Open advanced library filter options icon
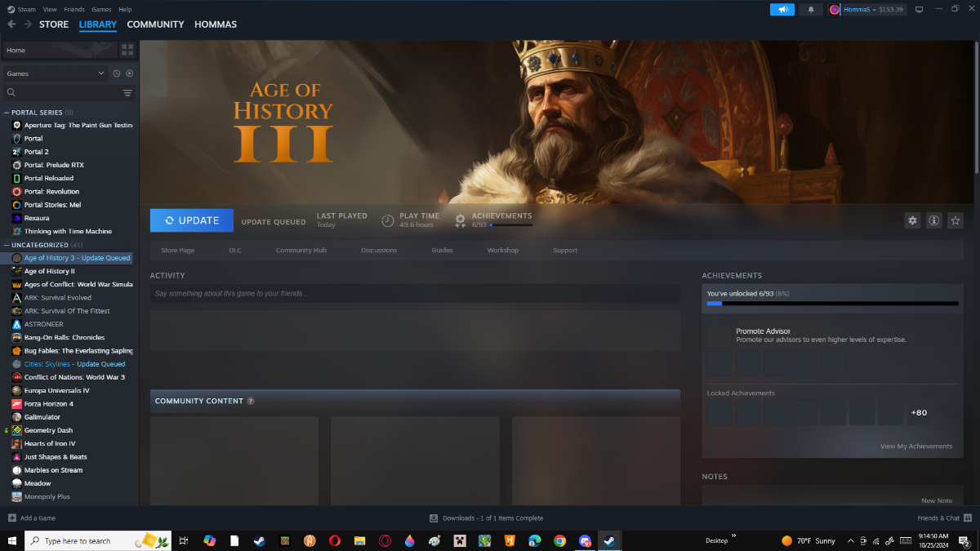Image resolution: width=980 pixels, height=551 pixels. pos(127,93)
